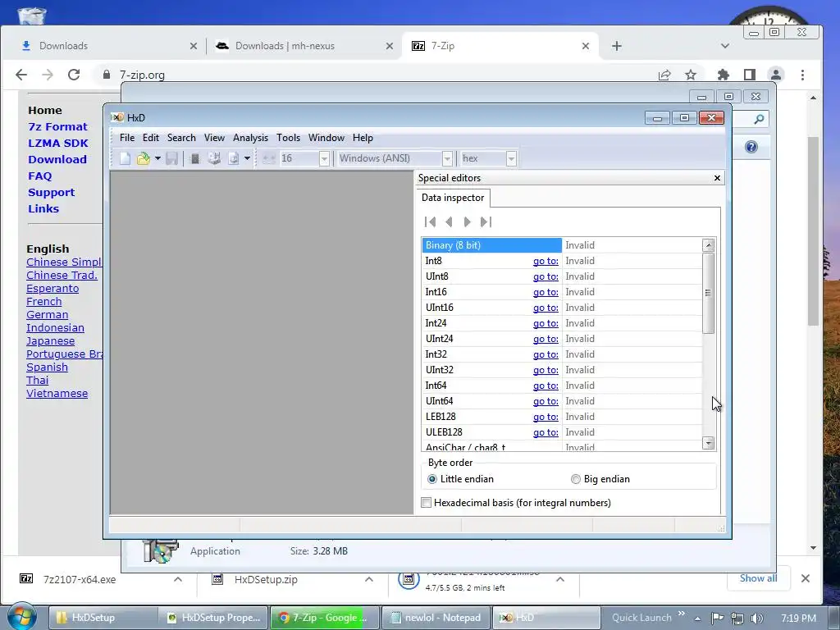The image size is (840, 630).
Task: Click go to link for Int8
Action: click(546, 261)
